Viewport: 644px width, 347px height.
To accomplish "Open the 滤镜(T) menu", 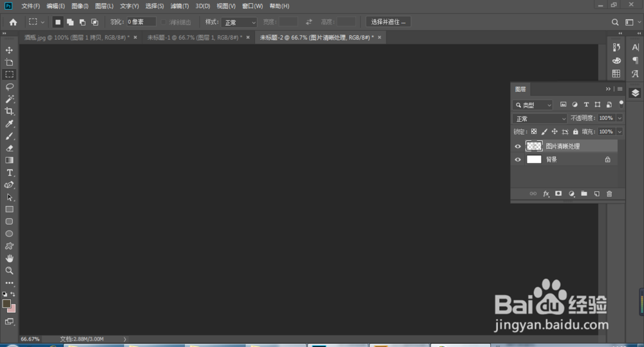I will coord(180,6).
